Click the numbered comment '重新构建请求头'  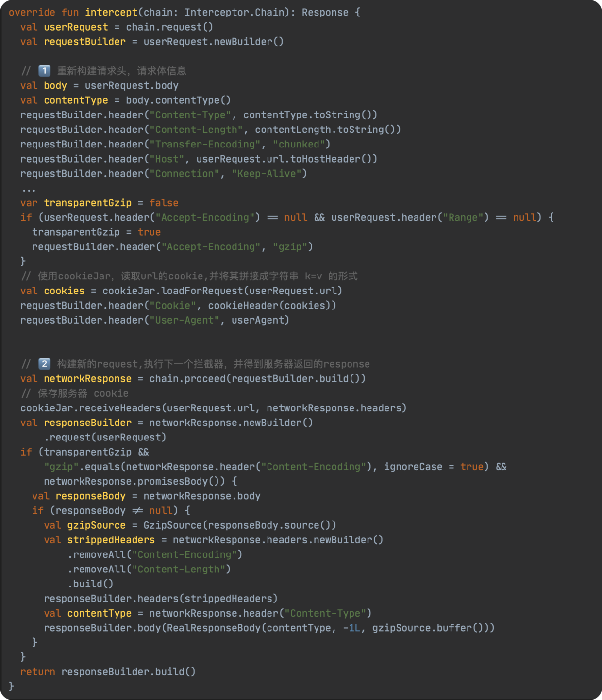pos(103,71)
